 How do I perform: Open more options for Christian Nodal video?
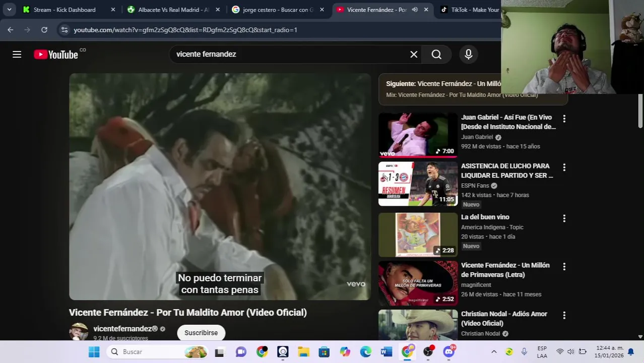(564, 315)
